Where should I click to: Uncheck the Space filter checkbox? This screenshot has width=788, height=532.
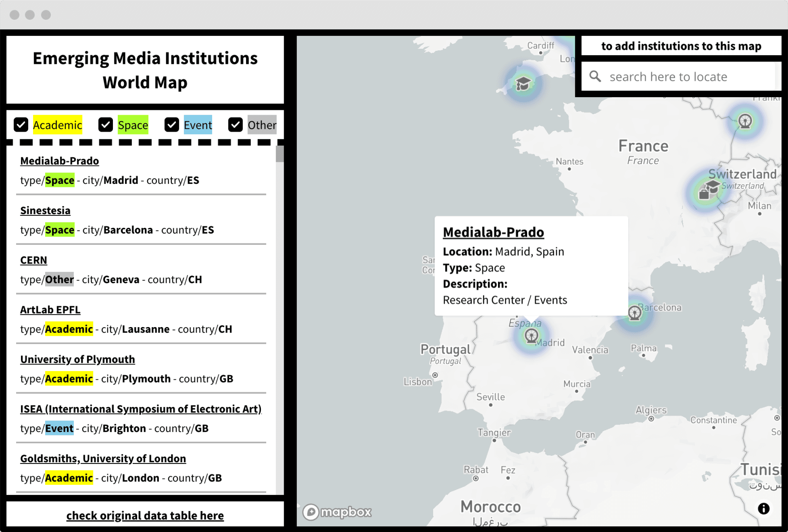coord(106,125)
